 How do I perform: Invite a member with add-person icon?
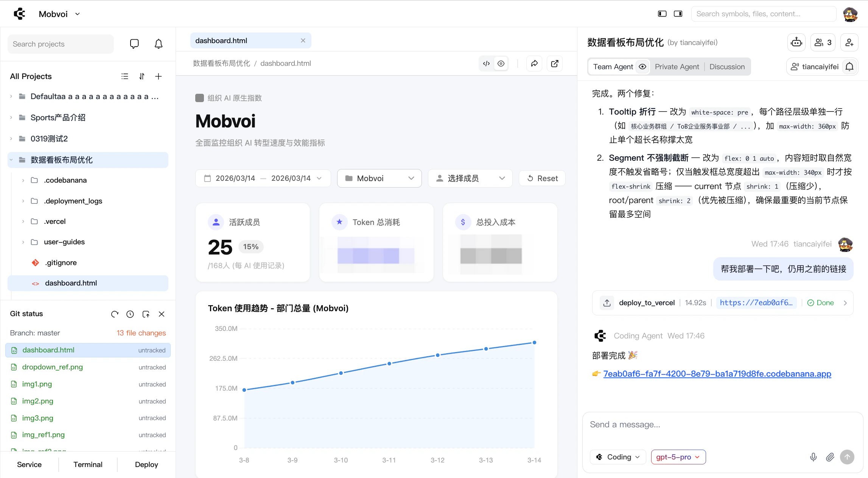click(849, 42)
